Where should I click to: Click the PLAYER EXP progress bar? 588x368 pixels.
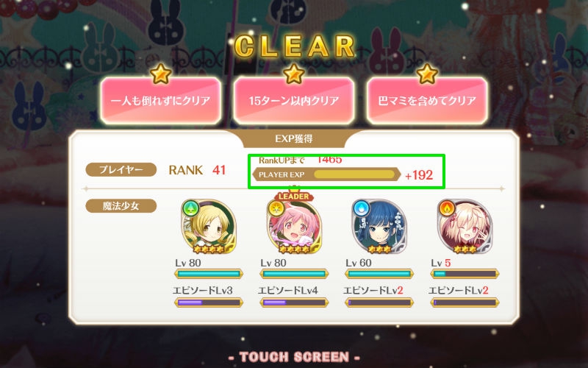coord(326,174)
